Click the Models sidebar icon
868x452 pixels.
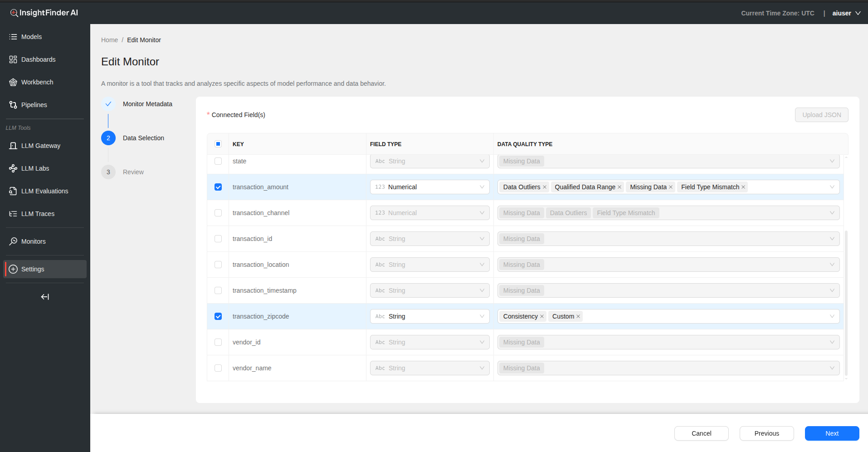[13, 37]
